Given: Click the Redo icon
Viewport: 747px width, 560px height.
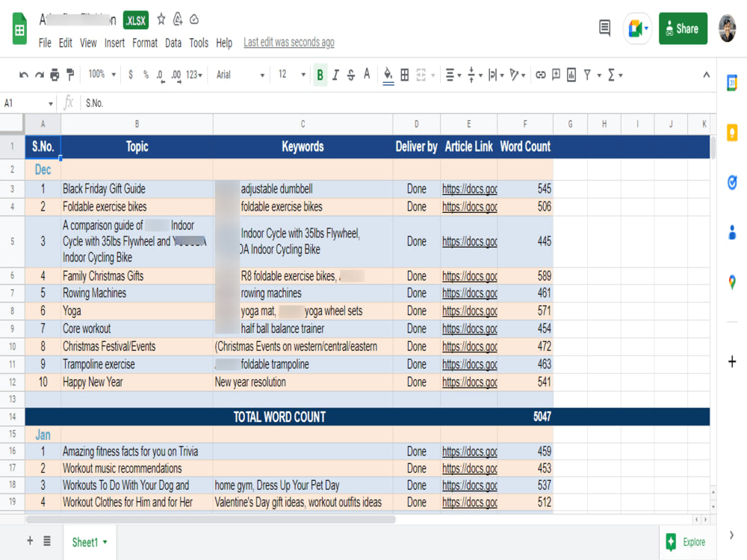Looking at the screenshot, I should [x=39, y=75].
